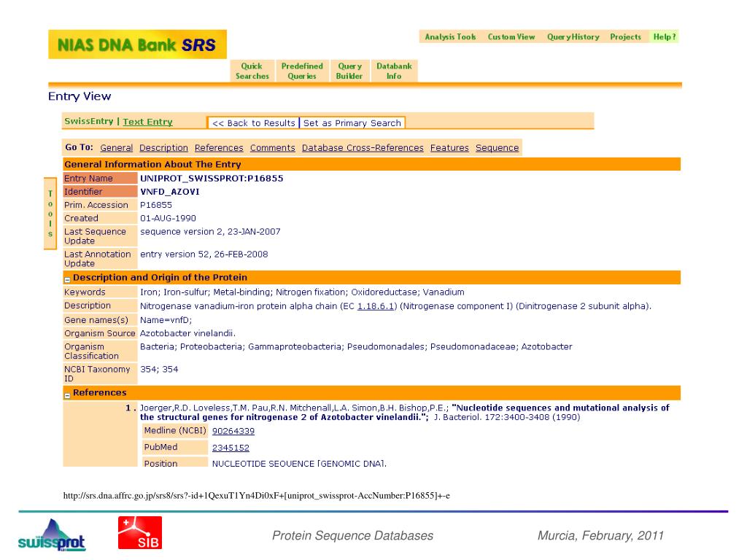The height and width of the screenshot is (560, 747).
Task: Click the srs.dna.affrc.go.jp URL text
Action: (256, 495)
